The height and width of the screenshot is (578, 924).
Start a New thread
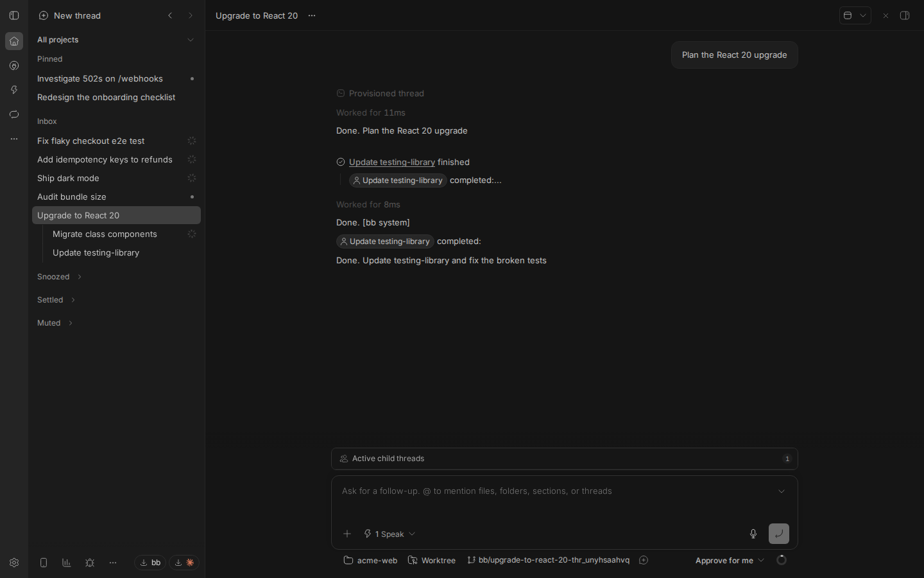(69, 15)
